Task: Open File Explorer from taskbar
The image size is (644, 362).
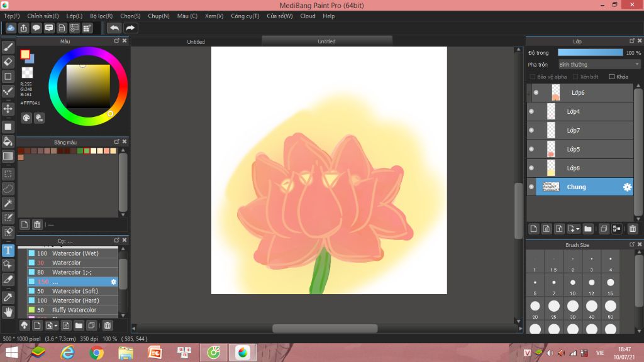Action: pyautogui.click(x=126, y=353)
